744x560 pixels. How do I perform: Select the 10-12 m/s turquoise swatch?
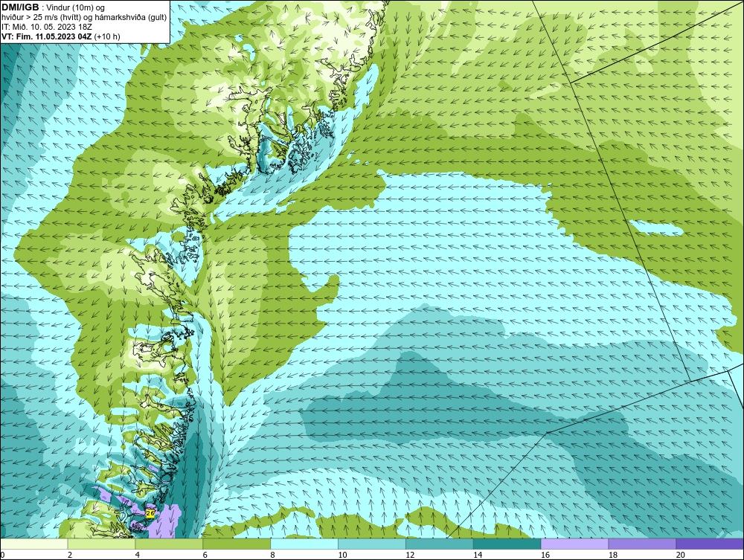371,544
